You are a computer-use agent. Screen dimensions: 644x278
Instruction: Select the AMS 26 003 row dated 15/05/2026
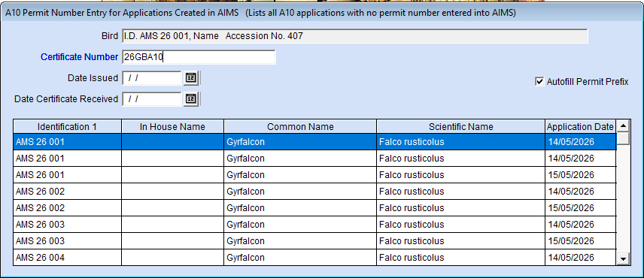click(x=314, y=240)
